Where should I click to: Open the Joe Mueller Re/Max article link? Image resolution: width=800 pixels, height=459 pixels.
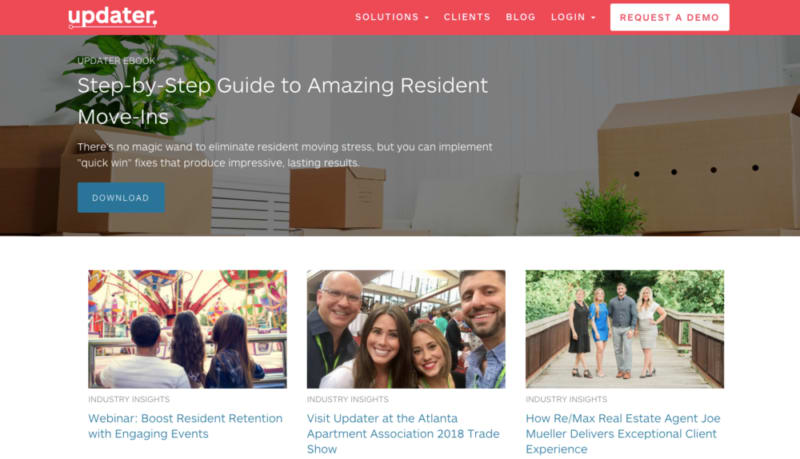point(623,434)
